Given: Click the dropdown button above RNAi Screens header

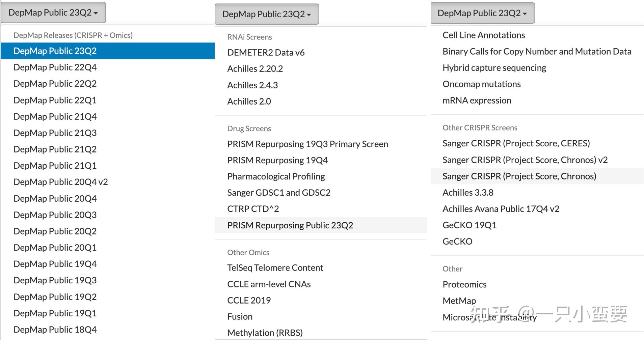Looking at the screenshot, I should (x=267, y=14).
